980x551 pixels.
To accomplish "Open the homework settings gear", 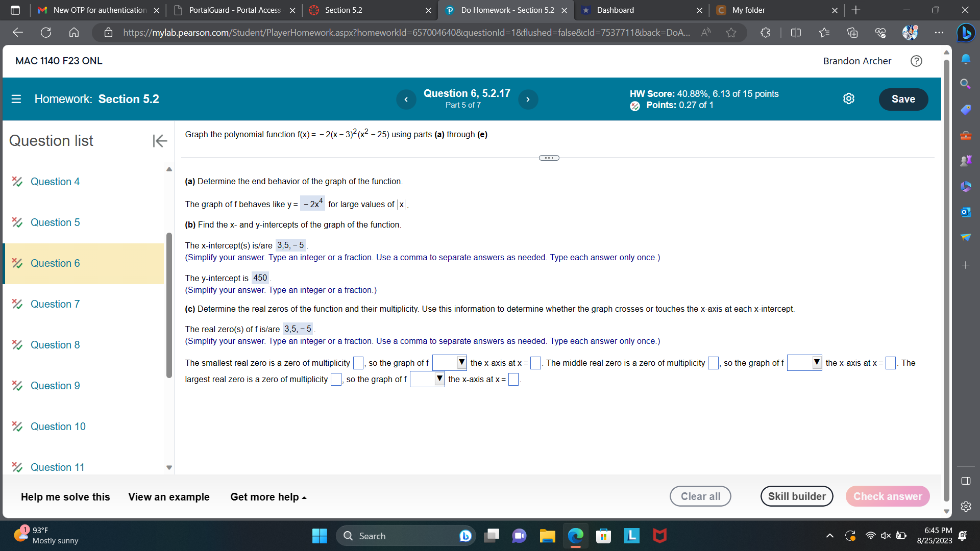I will coord(849,98).
